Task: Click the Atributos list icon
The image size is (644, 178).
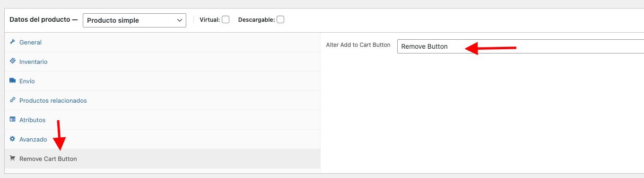Action: tap(13, 120)
